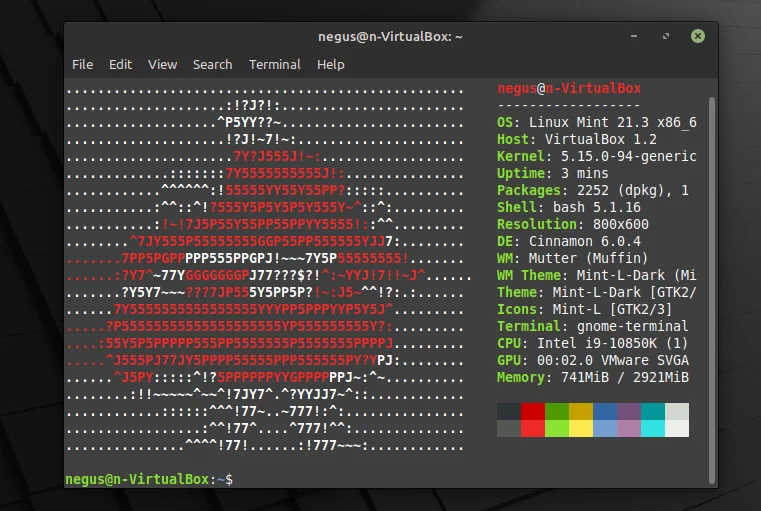Screen dimensions: 761x511
Task: Click the window title negus@n-VirtualBox
Action: [389, 36]
